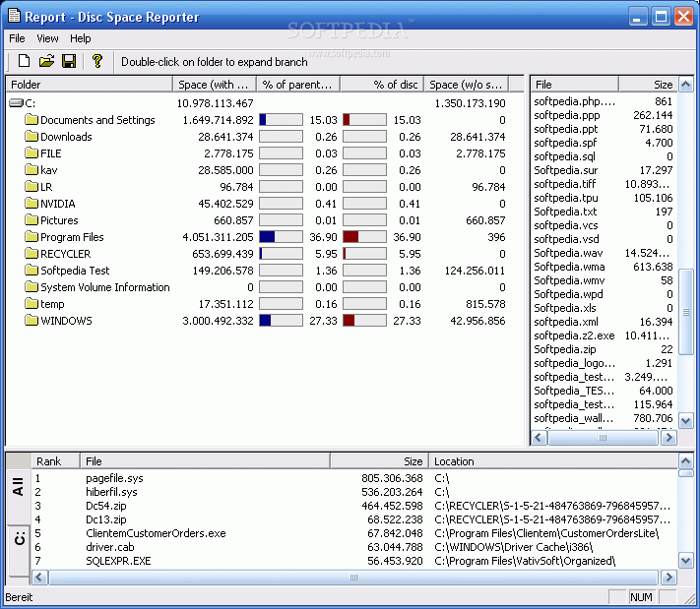700x609 pixels.
Task: Click the NVIDIA folder icon
Action: click(32, 203)
